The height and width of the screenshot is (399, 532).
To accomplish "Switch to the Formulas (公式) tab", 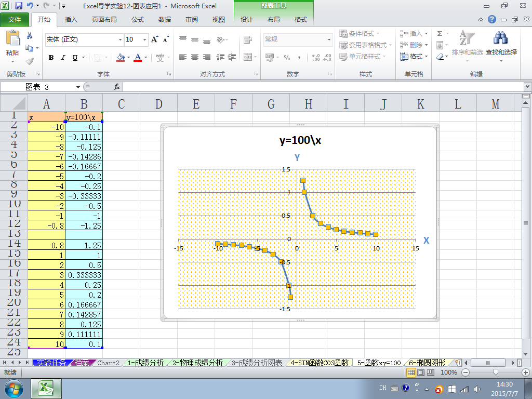I will (x=138, y=20).
